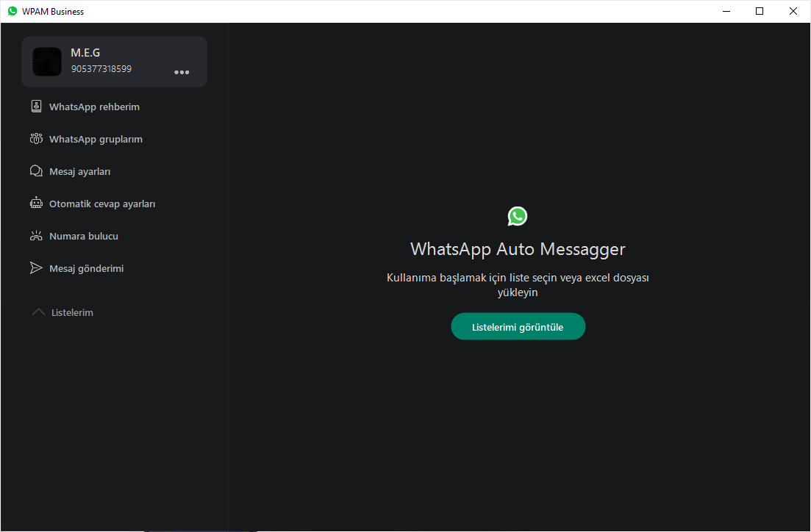The image size is (811, 532).
Task: Click the Mesaj ayarları chat bubble icon
Action: tap(36, 171)
